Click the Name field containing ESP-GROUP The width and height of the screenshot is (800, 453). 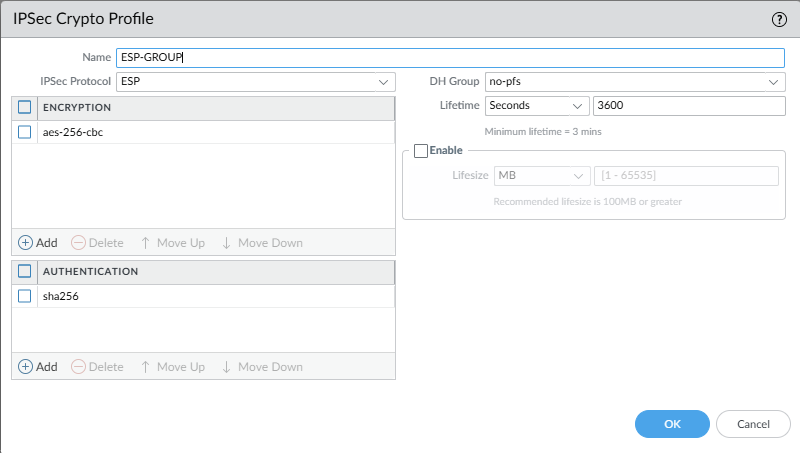coord(450,58)
